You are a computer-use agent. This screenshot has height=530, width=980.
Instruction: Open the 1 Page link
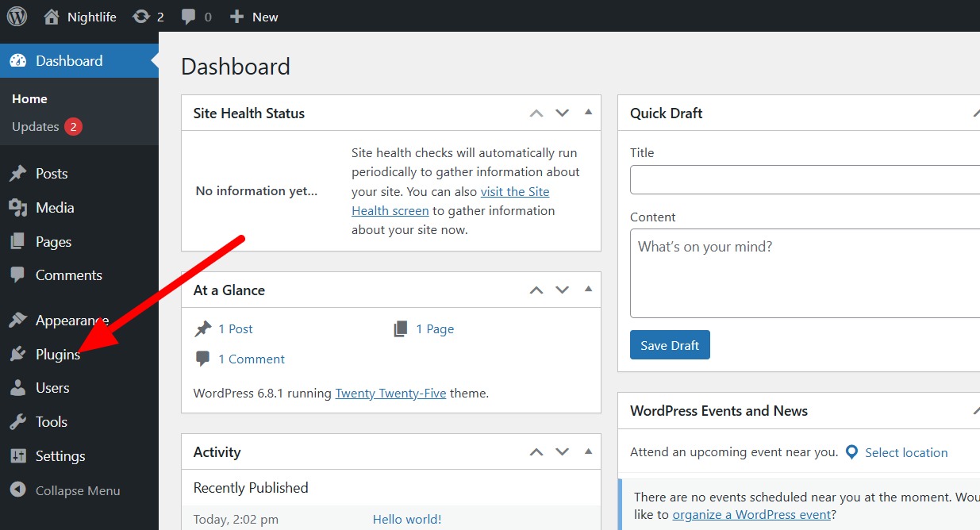click(435, 328)
